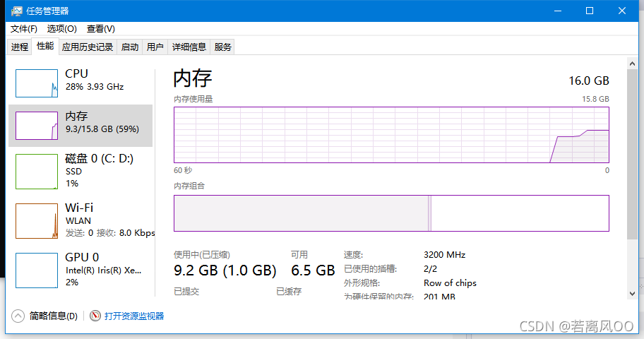Click the Intel(R) Iris(R) Xe GPU text
644x339 pixels.
(x=104, y=270)
